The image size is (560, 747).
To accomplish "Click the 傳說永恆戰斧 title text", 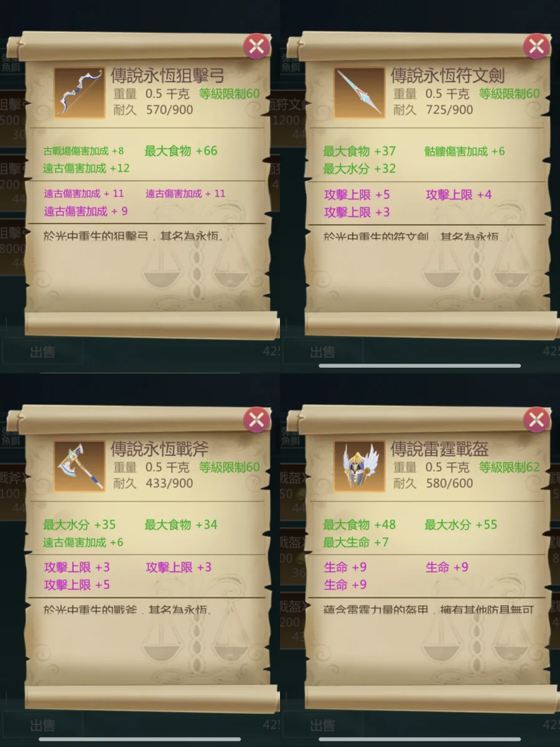I will 159,449.
